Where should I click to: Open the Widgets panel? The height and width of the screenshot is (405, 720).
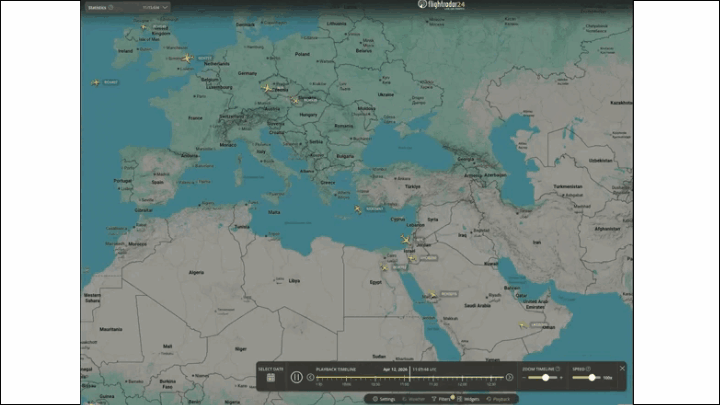(469, 399)
